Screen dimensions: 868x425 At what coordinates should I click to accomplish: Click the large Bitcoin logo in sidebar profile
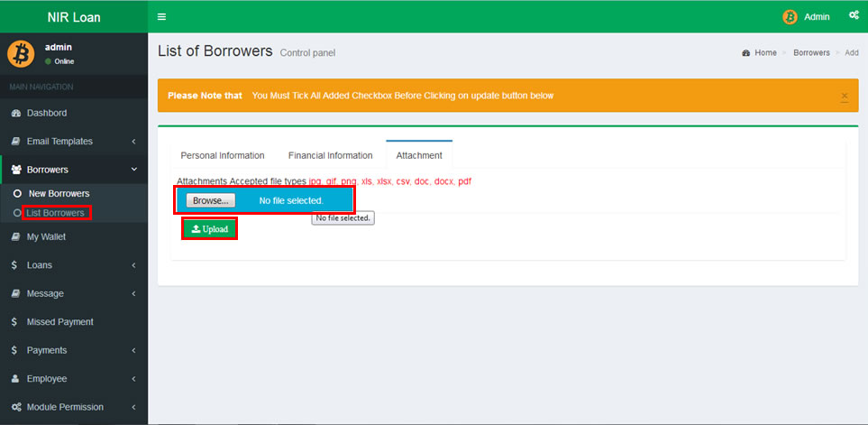click(x=21, y=53)
